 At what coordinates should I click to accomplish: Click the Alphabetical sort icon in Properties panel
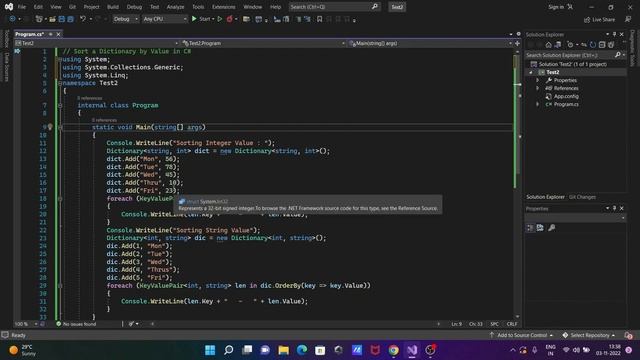[x=540, y=228]
